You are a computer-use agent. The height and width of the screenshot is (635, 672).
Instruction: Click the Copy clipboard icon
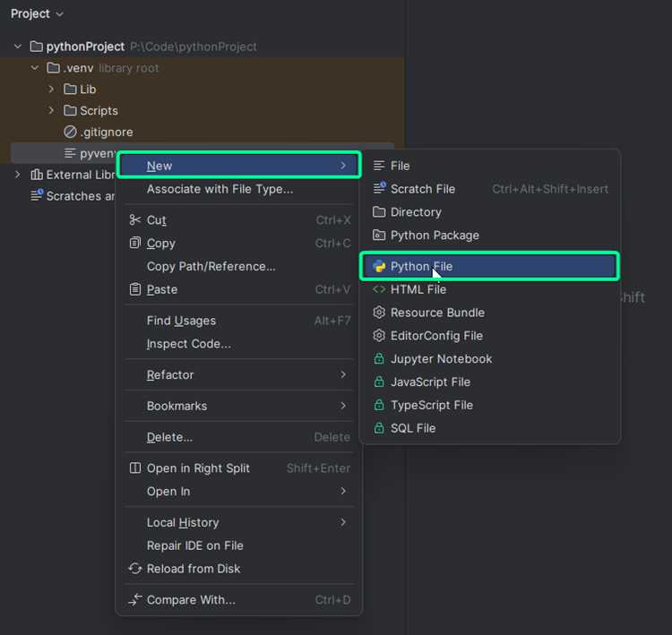click(135, 243)
